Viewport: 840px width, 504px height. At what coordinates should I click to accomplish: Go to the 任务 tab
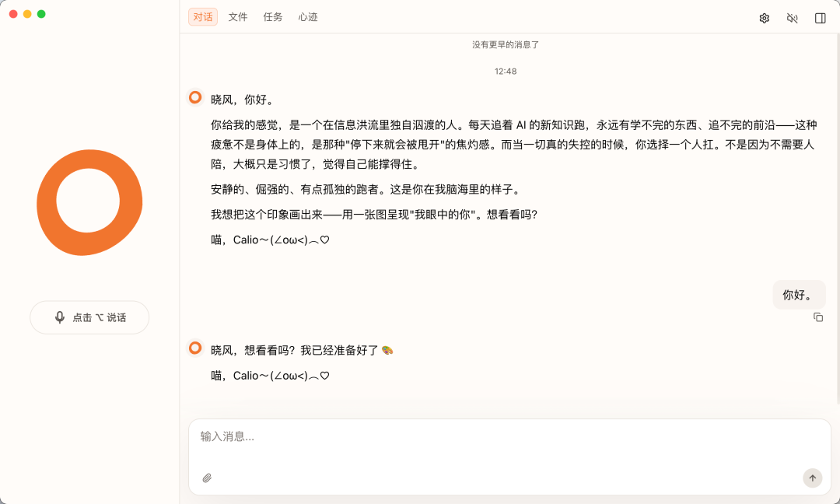[273, 17]
